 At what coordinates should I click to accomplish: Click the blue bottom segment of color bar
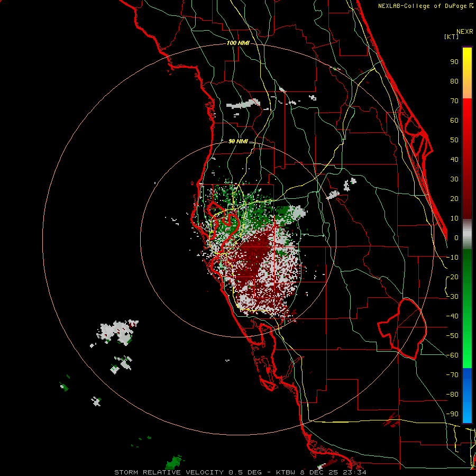467,396
